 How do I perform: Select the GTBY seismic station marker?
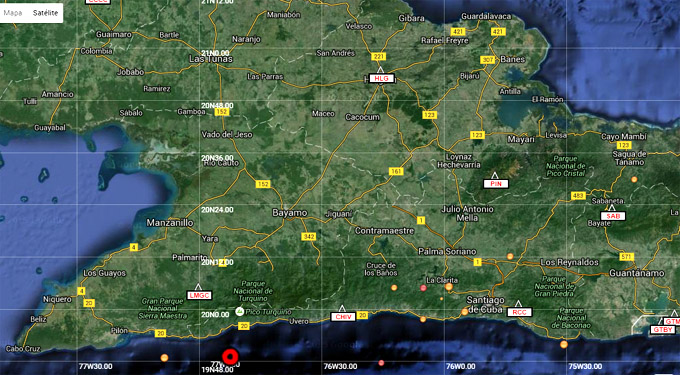coord(663,330)
